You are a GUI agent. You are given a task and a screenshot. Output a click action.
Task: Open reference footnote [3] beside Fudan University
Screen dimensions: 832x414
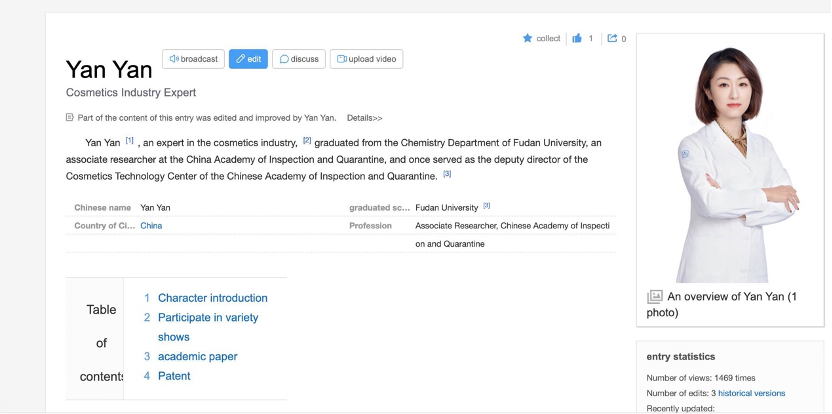pos(487,206)
